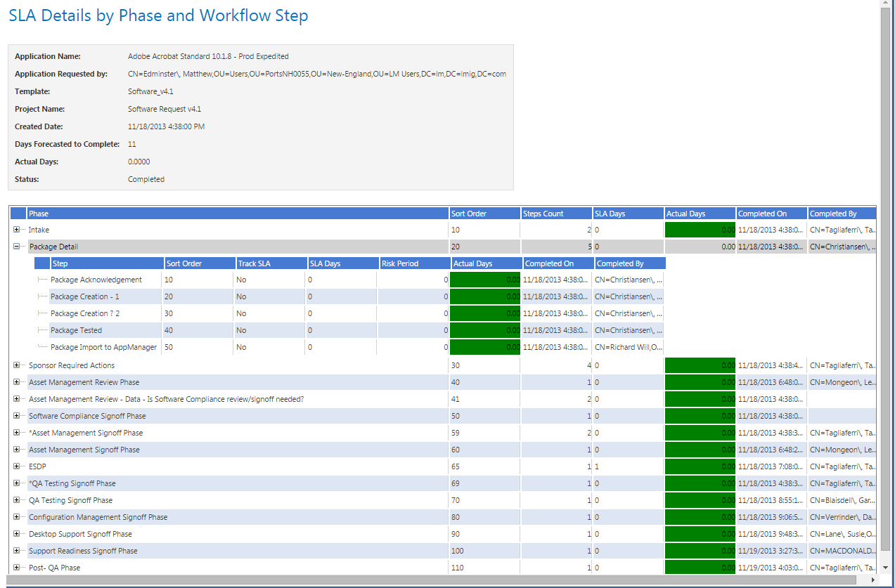
Task: Expand the Support Readiness Signoff Phase
Action: pos(16,550)
